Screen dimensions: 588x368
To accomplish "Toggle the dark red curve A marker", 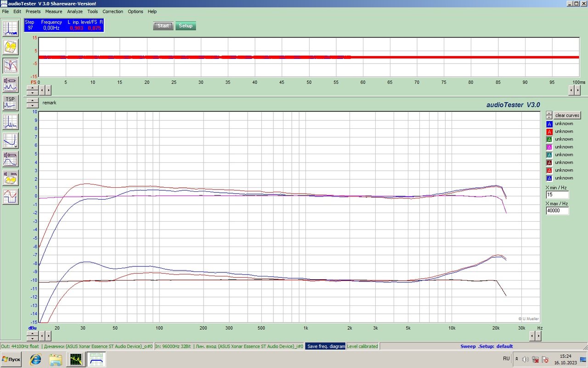I will (x=549, y=163).
